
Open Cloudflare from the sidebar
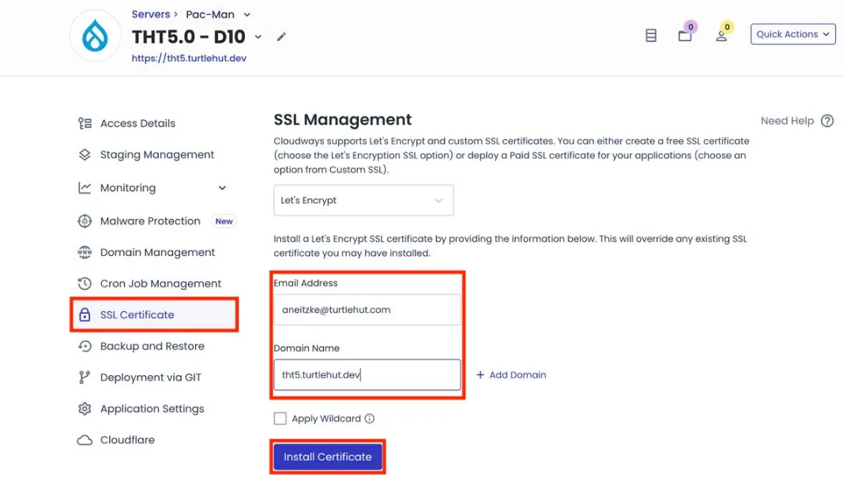tap(126, 440)
